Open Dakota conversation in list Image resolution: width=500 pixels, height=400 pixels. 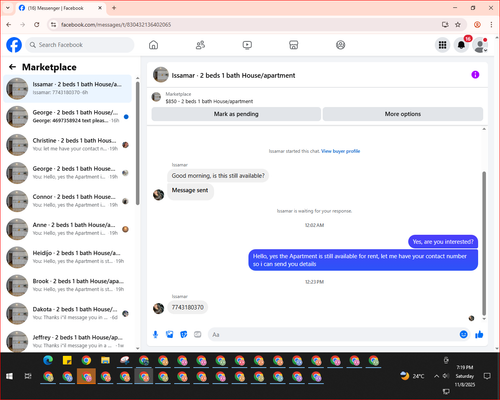pos(68,313)
